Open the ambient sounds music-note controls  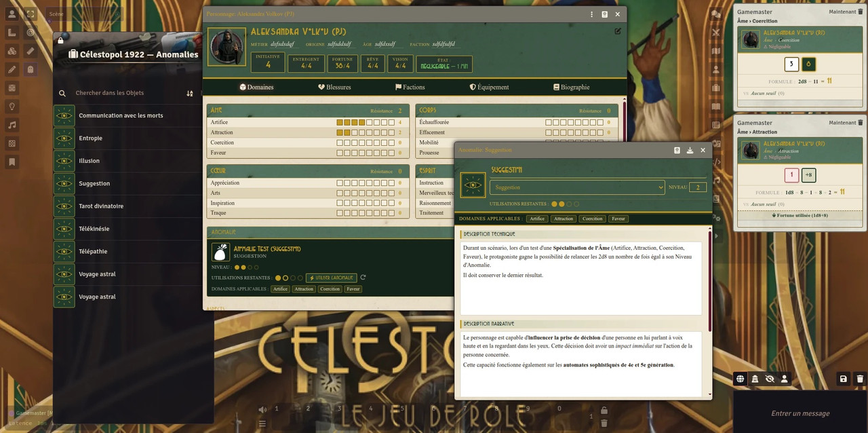[x=12, y=125]
